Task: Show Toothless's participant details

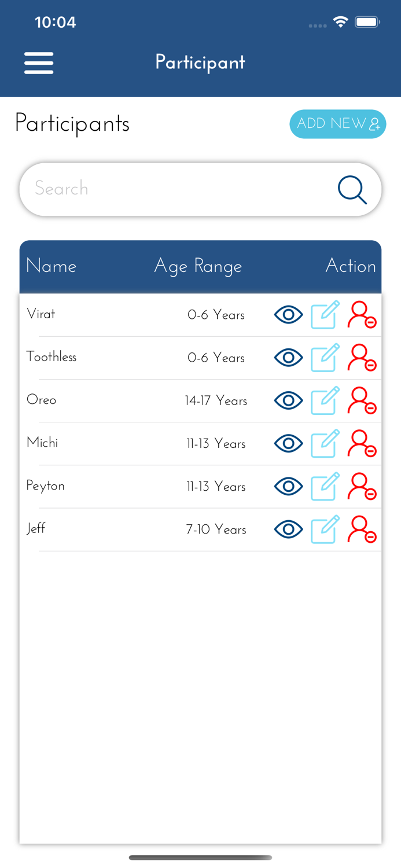Action: (x=288, y=358)
